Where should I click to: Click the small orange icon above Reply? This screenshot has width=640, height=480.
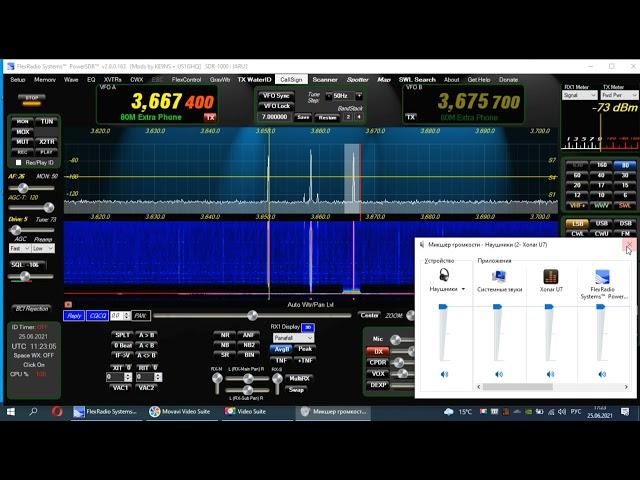68,304
